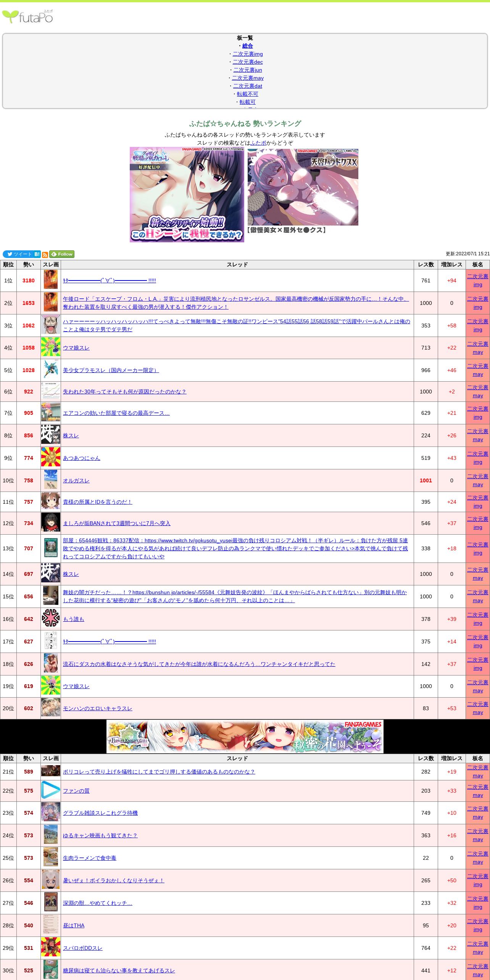Screen dimensions: 490x980
Task: Open the 糖尿病は寝ても治らない thread
Action: (x=119, y=970)
